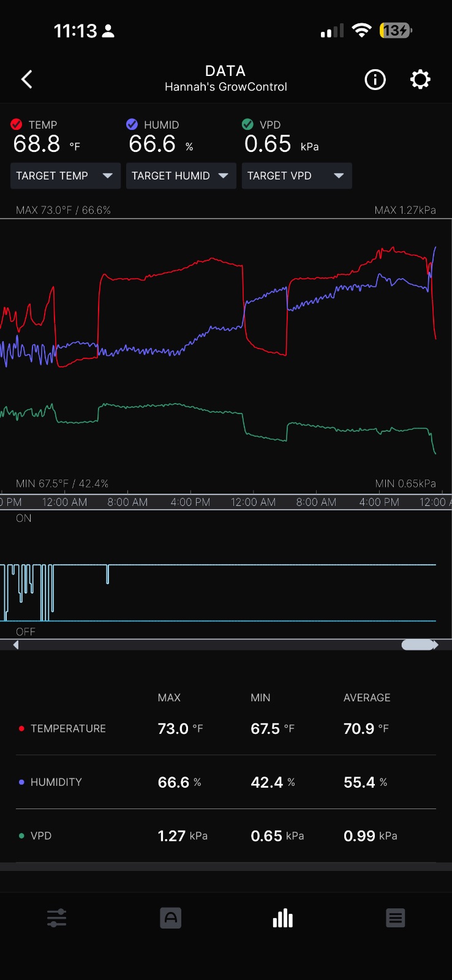Expand the TARGET TEMP dropdown

(x=65, y=176)
